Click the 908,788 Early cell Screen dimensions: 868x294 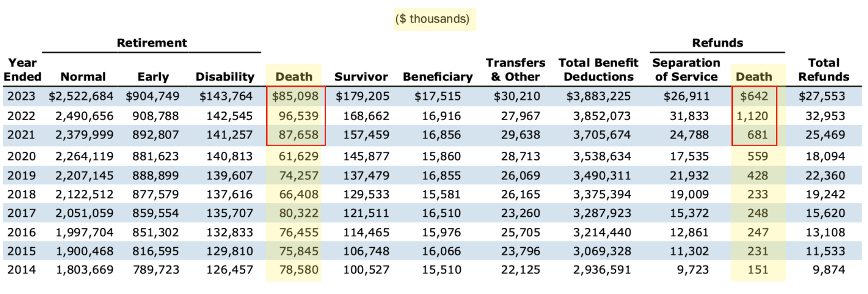(x=156, y=116)
